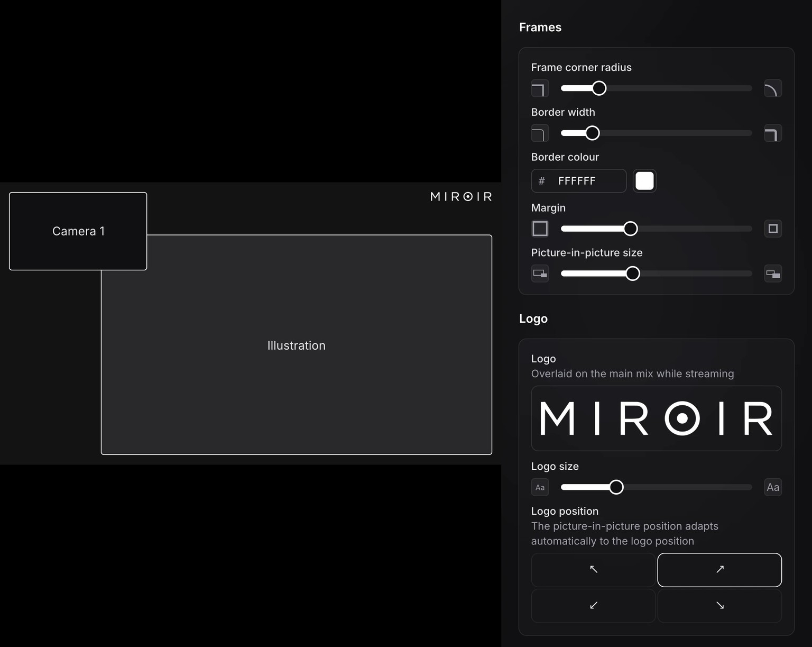The image size is (812, 647).
Task: Click the thick border width icon
Action: [773, 133]
